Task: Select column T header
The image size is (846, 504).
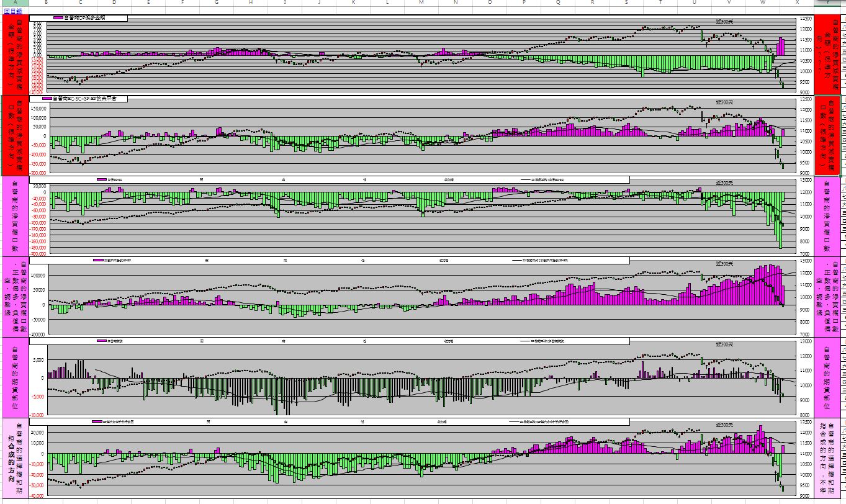Action: click(660, 2)
